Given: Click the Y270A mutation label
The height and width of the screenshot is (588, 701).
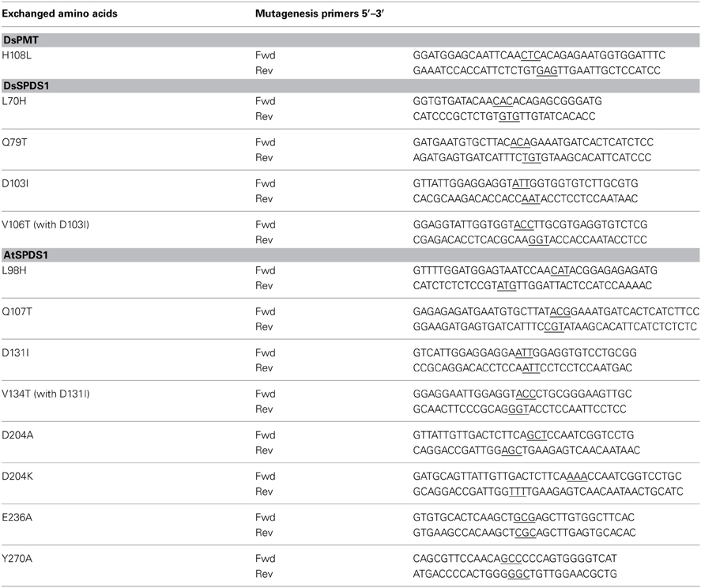Looking at the screenshot, I should tap(17, 559).
